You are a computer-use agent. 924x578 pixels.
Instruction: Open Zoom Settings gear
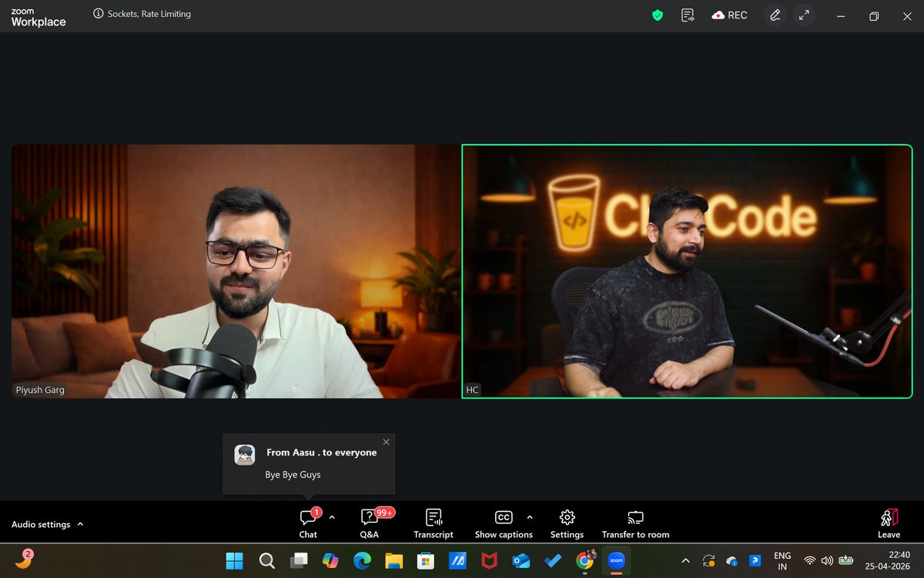pyautogui.click(x=567, y=523)
